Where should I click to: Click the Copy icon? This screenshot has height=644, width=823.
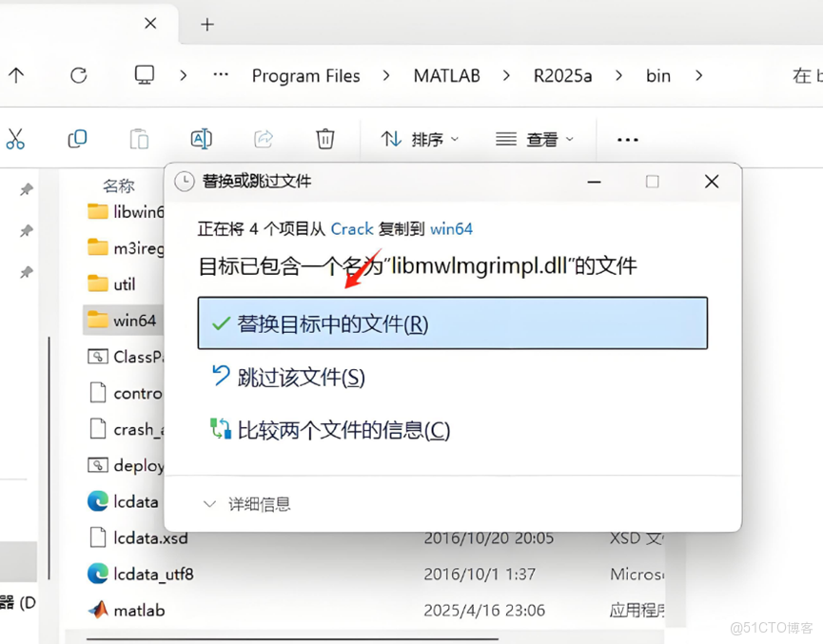point(77,139)
